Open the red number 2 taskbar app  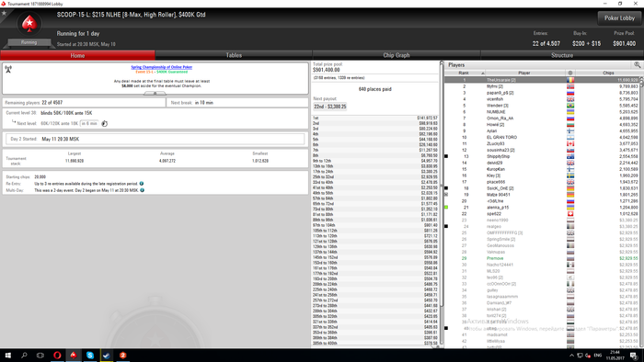click(x=122, y=356)
